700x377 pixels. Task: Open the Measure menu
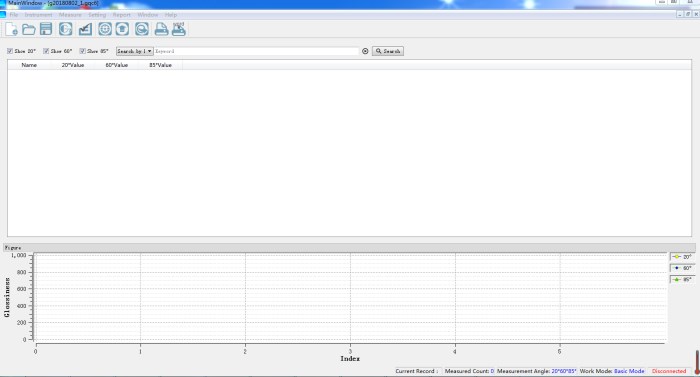[x=70, y=15]
